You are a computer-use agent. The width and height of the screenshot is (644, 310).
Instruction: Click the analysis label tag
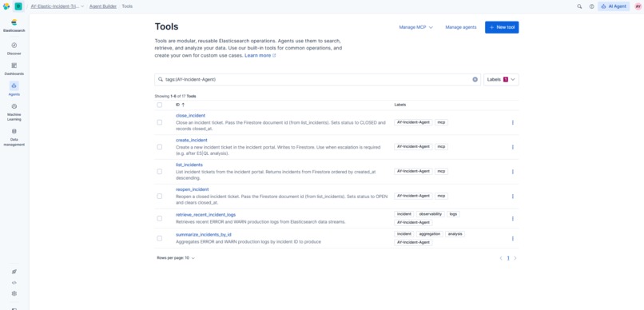click(455, 234)
